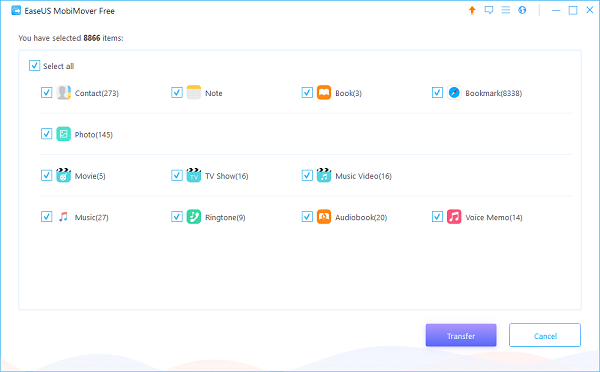Click the EaseUS MobiMover app logo
This screenshot has width=600, height=372.
[16, 10]
